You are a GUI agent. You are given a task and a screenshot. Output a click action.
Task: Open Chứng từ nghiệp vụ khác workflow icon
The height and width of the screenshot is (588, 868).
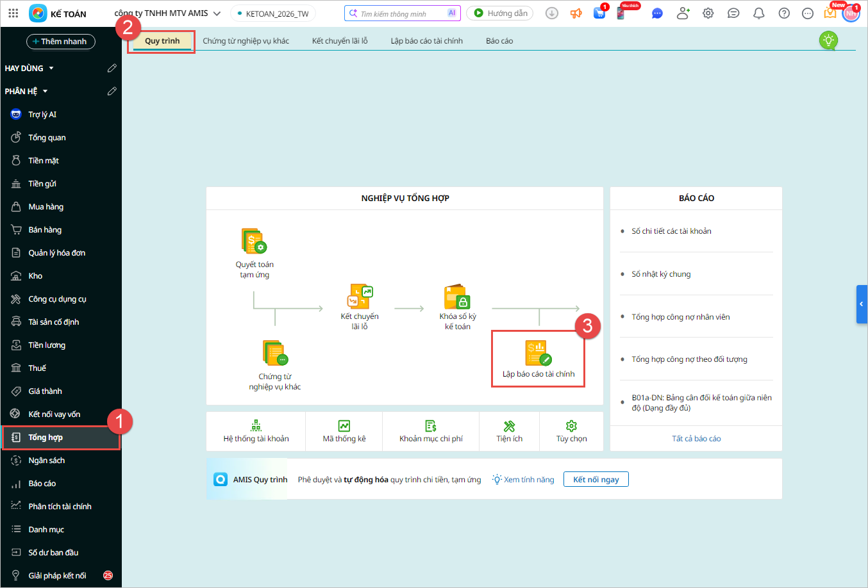coord(275,353)
